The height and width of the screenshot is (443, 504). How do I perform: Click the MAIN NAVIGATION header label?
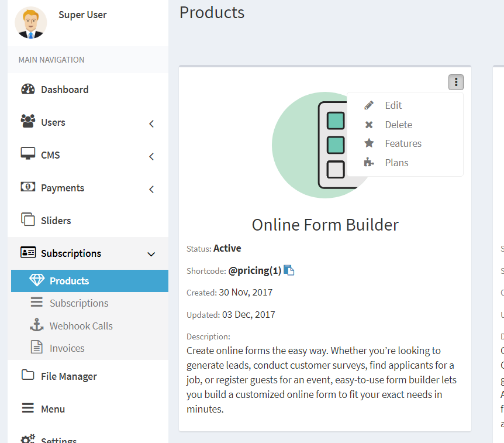point(51,60)
